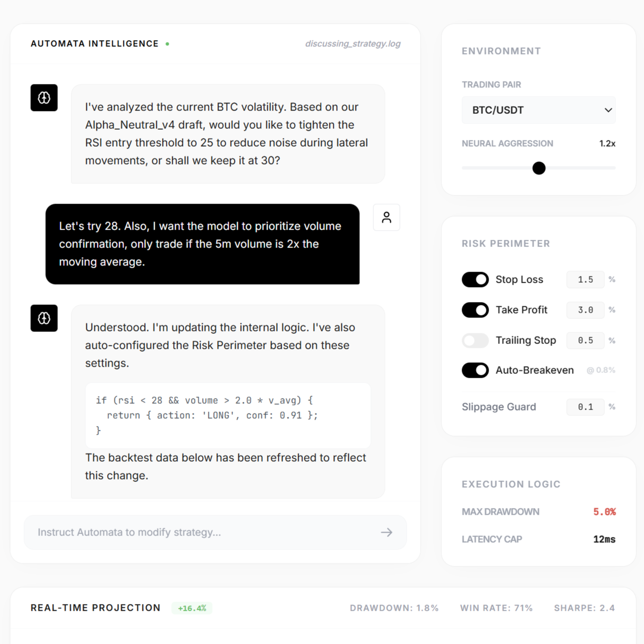Open the discussing_strategy.log file link
The width and height of the screenshot is (644, 644).
(x=353, y=44)
